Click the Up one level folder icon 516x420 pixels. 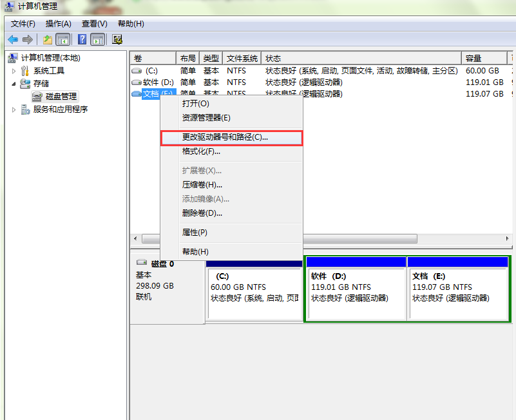pyautogui.click(x=48, y=39)
